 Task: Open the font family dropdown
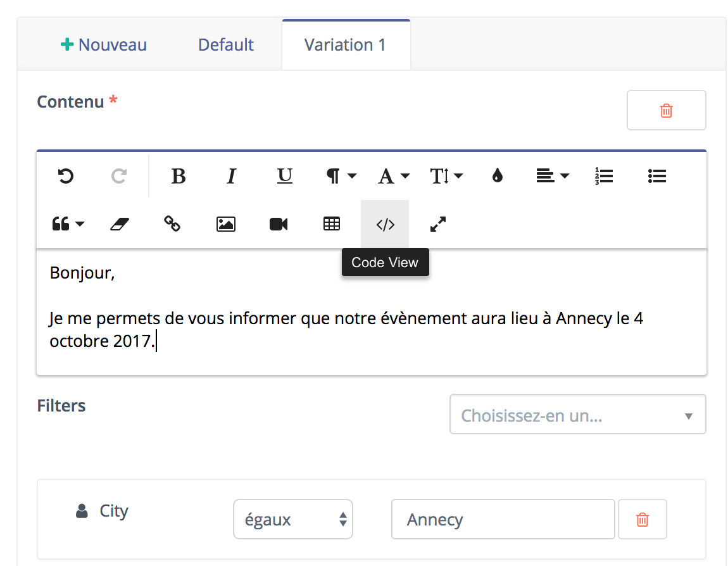(394, 177)
